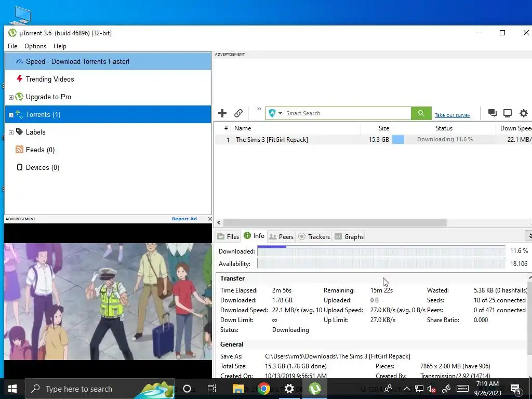
Task: Select Labels in the sidebar
Action: pyautogui.click(x=108, y=132)
